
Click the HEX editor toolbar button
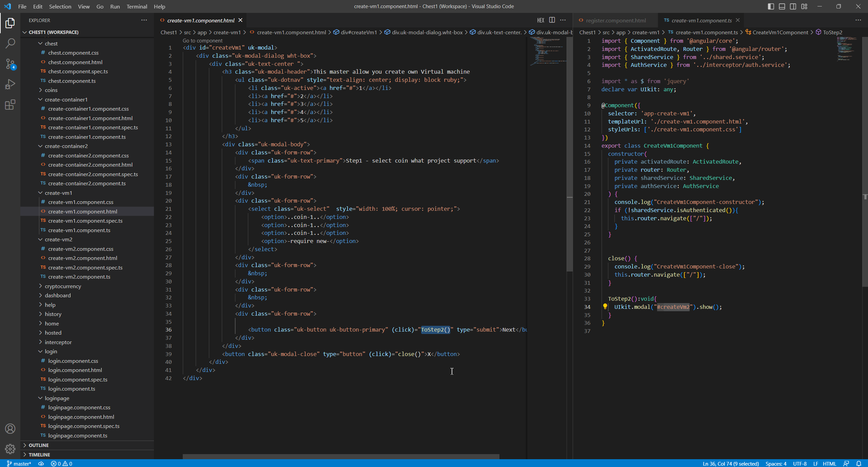(540, 20)
